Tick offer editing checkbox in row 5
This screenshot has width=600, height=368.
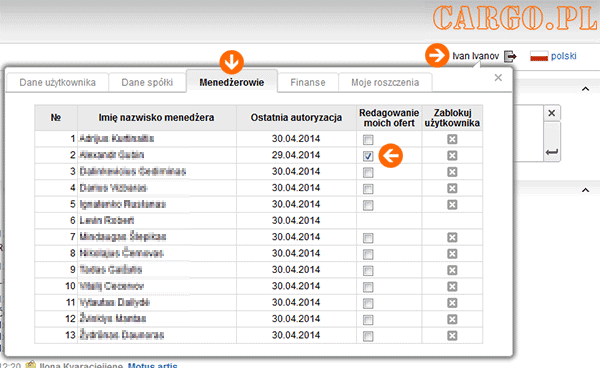(x=368, y=205)
